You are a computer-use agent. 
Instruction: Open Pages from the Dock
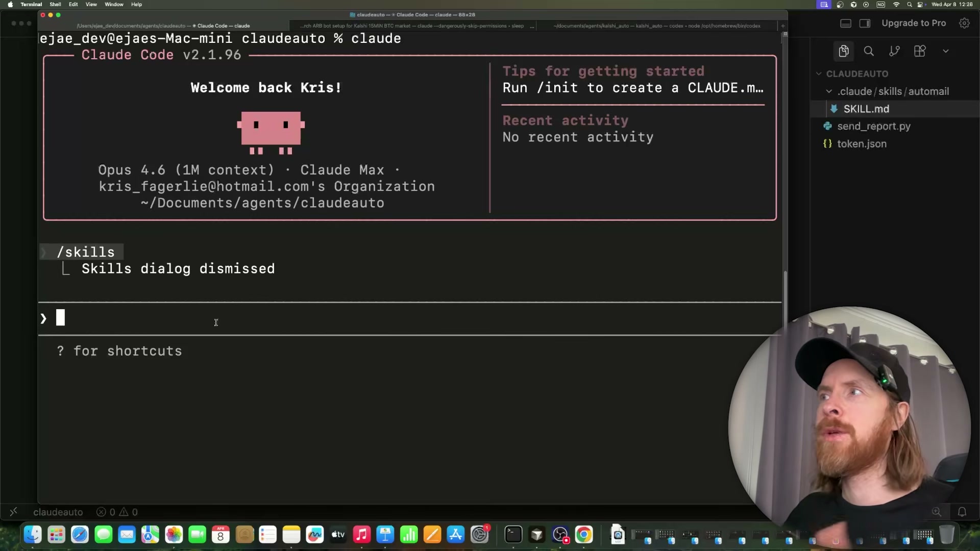click(x=432, y=535)
